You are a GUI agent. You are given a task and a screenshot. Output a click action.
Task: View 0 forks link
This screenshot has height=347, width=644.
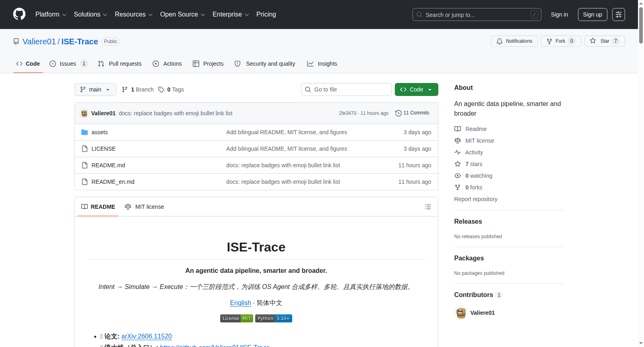pos(469,187)
